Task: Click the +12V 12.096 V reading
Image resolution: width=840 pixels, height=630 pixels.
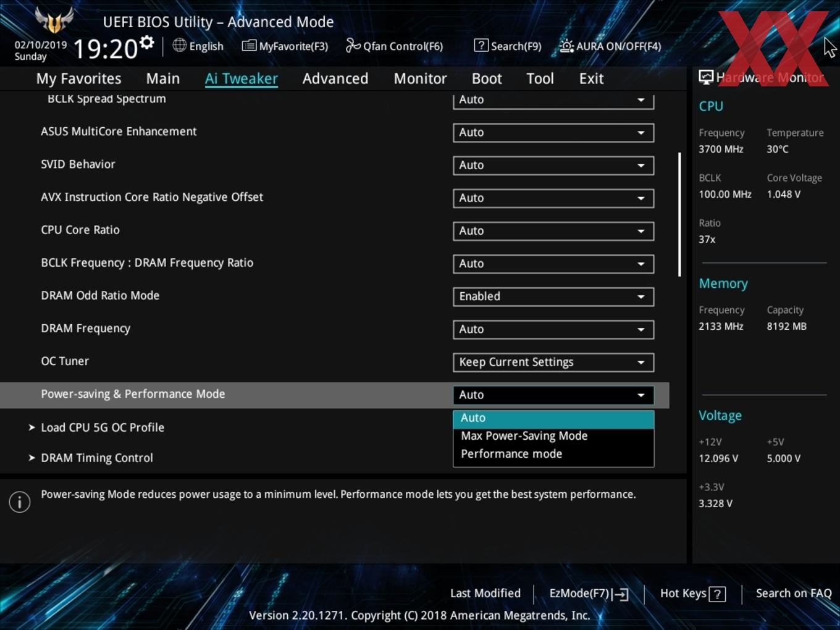Action: [718, 458]
